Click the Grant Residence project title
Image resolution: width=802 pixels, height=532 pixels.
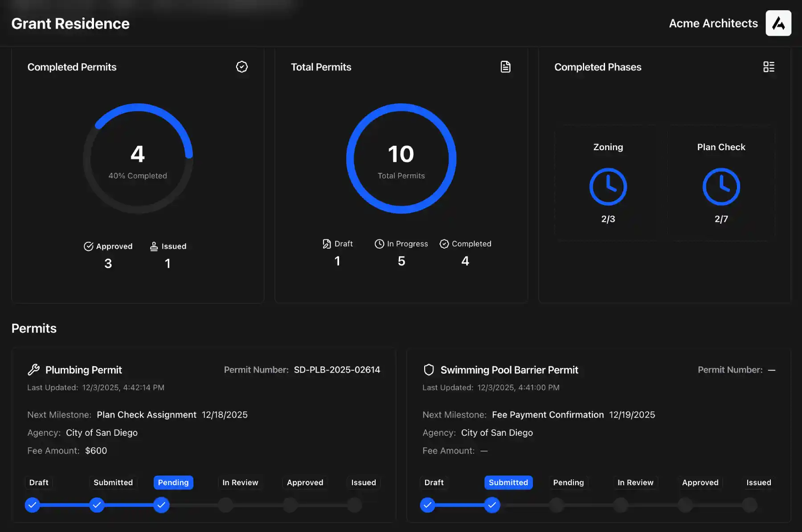pos(70,24)
